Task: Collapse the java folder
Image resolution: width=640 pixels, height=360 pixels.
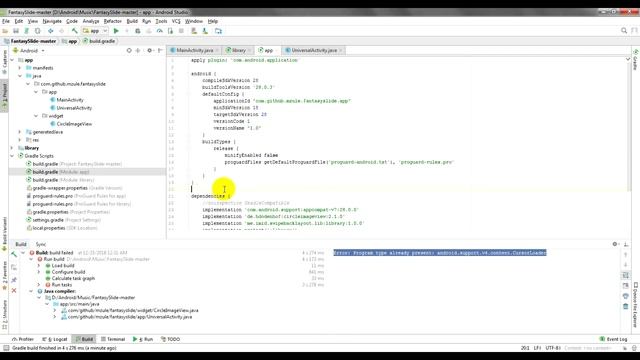Action: pos(20,76)
